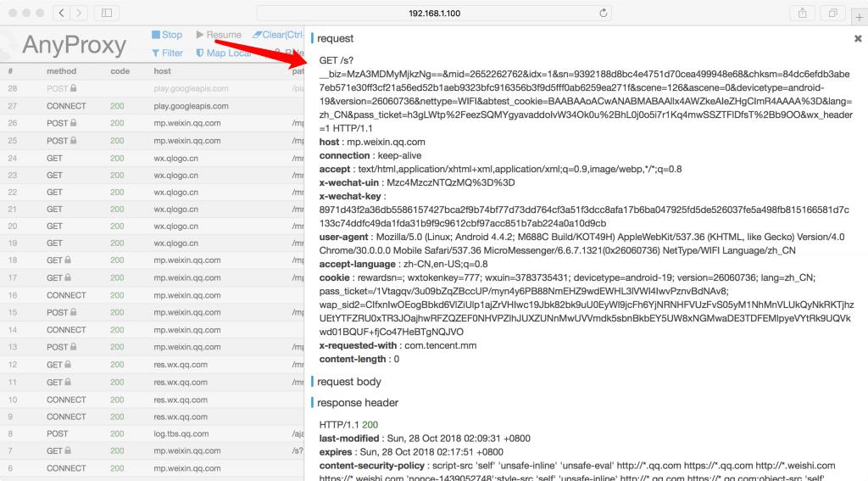Click the response header section heading
868x481 pixels.
click(358, 403)
